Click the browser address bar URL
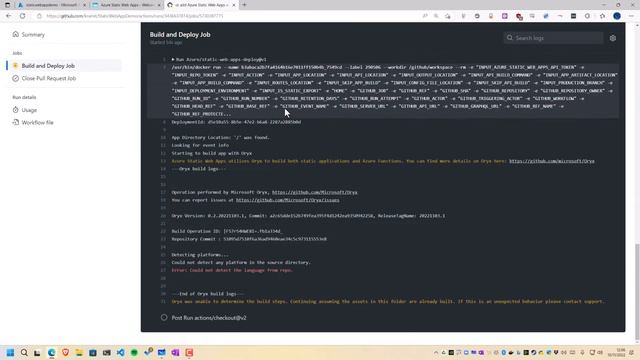Viewport: 640px width, 360px height. pos(135,16)
